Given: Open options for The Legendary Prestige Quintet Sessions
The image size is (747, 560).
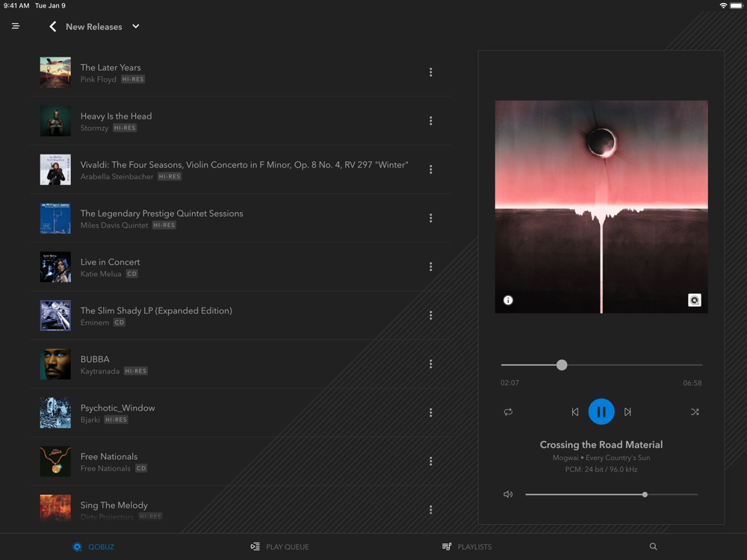Looking at the screenshot, I should [x=431, y=217].
